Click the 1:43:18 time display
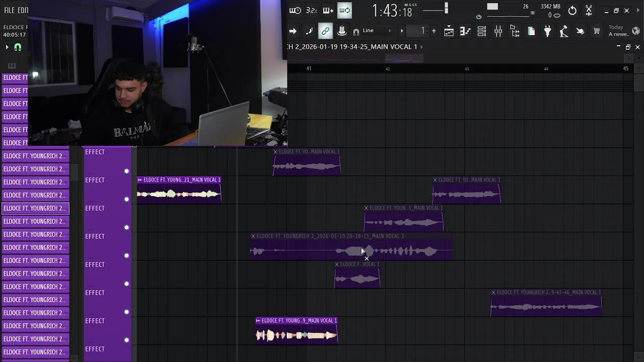Viewport: 644px width, 362px height. [392, 10]
